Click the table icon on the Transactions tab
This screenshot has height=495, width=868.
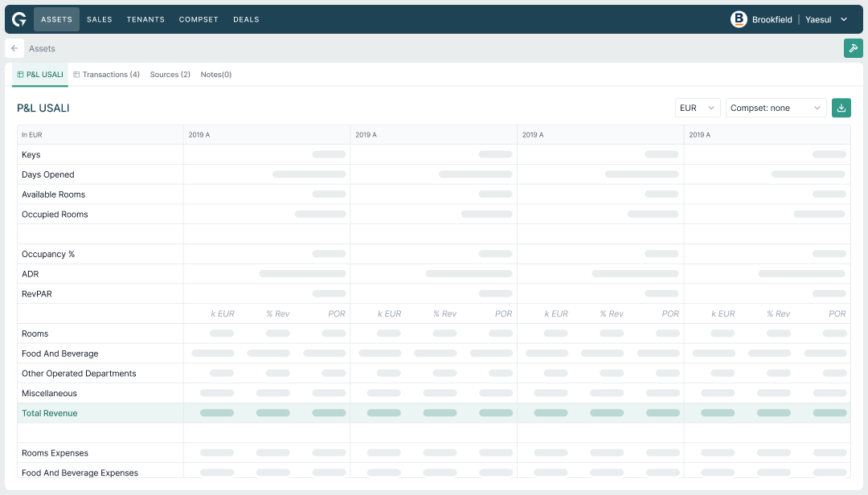(x=76, y=75)
